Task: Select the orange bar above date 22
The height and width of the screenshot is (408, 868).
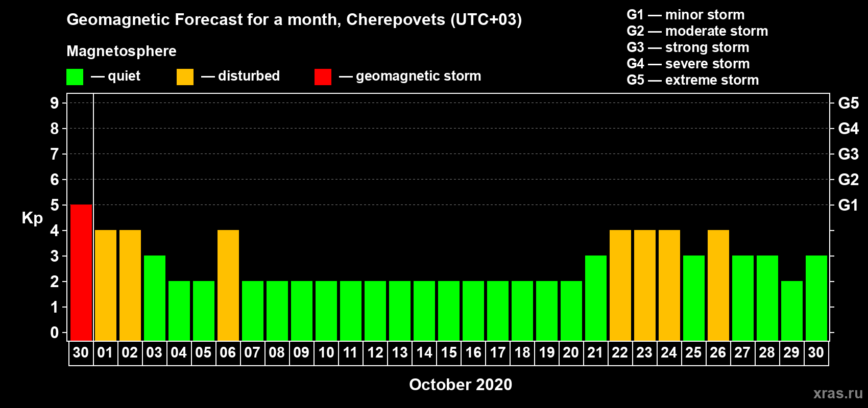Action: [620, 286]
